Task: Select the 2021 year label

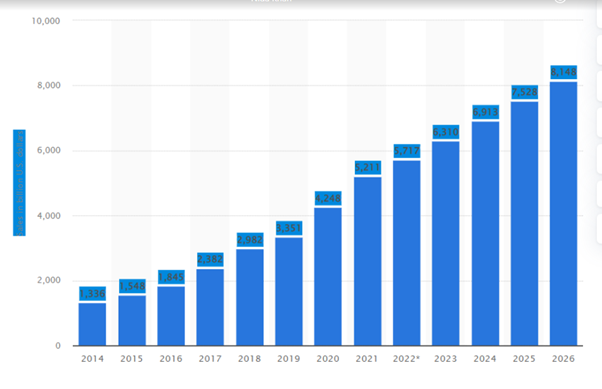Action: pyautogui.click(x=367, y=359)
